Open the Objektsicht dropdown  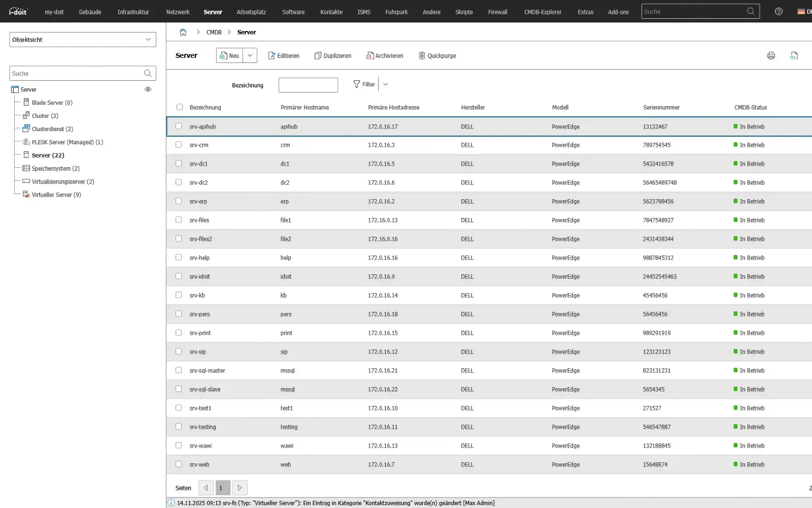click(82, 39)
